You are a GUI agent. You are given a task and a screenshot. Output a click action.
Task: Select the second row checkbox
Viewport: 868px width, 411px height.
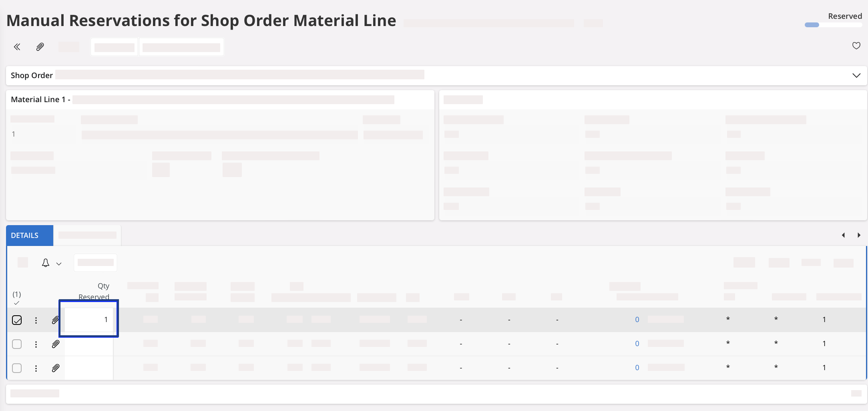pyautogui.click(x=17, y=344)
